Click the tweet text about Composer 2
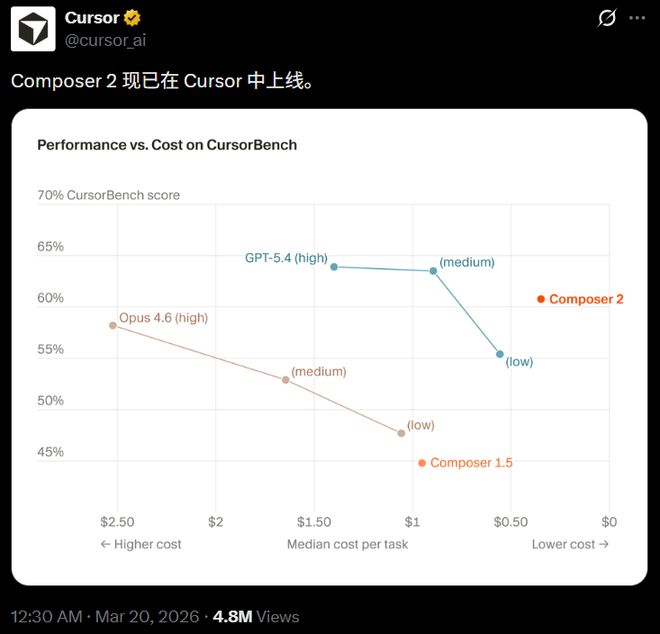This screenshot has height=634, width=660. [x=162, y=82]
